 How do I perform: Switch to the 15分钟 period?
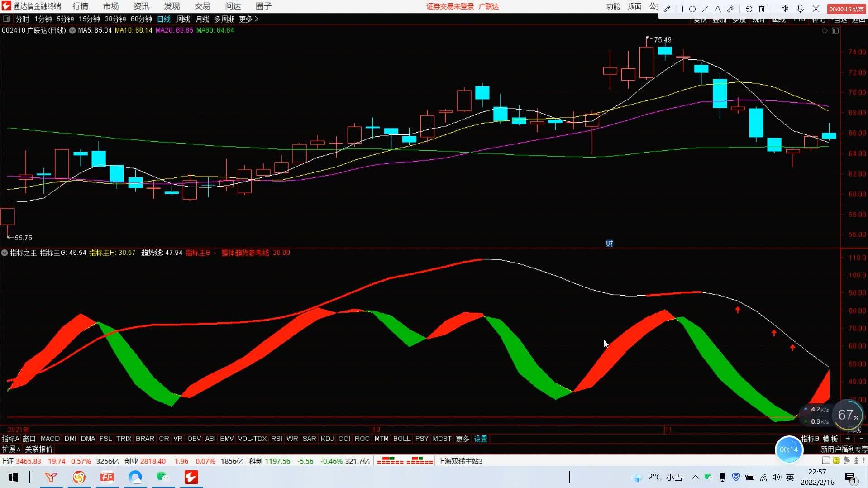click(89, 19)
